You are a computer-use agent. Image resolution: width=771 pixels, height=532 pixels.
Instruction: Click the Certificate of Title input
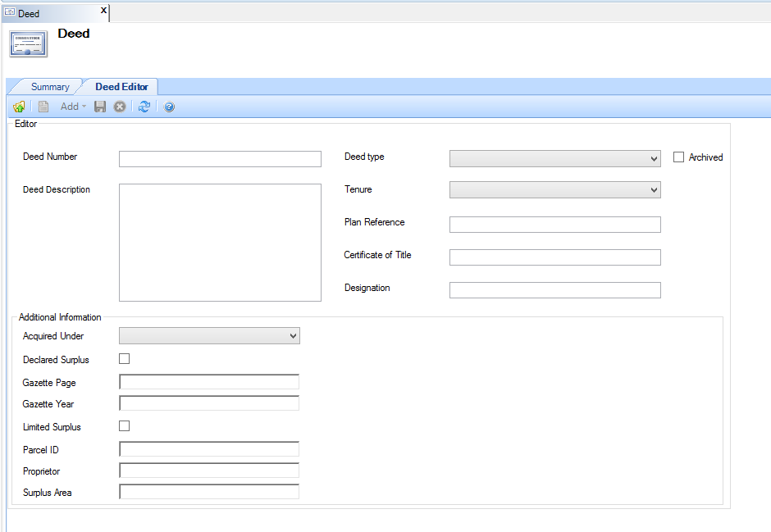point(554,257)
